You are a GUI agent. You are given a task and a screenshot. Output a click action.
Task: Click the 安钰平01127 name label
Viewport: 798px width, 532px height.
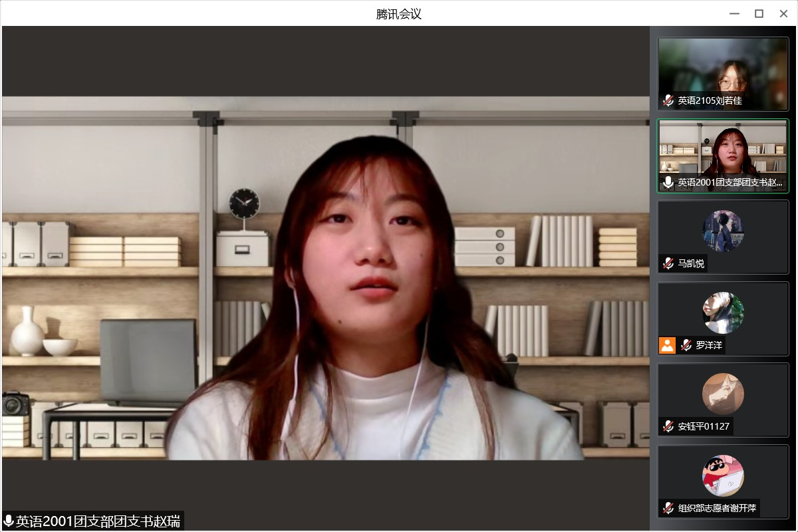coord(704,426)
